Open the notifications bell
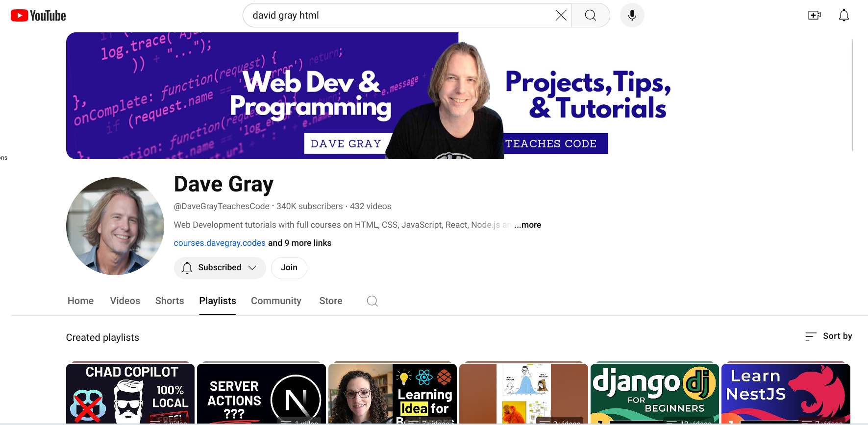 coord(844,15)
